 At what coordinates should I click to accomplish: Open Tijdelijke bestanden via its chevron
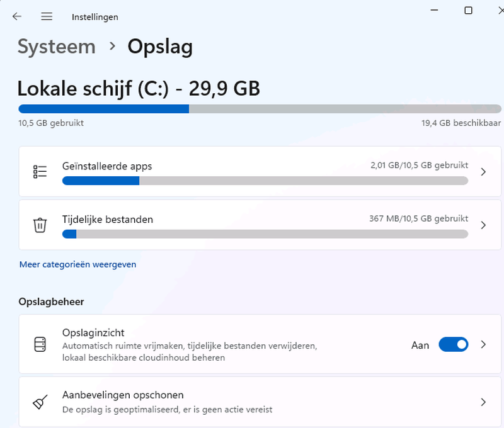click(483, 225)
